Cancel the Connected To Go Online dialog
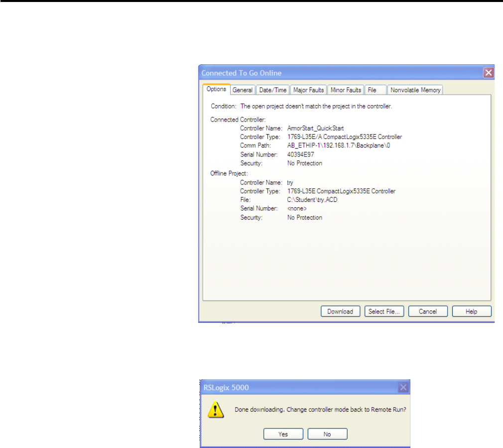503x448 pixels. [428, 311]
